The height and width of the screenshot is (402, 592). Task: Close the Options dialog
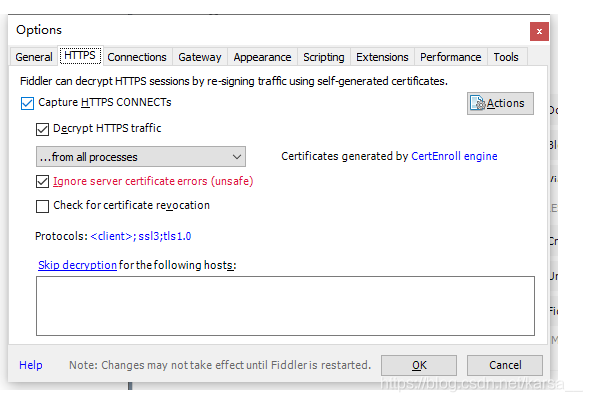539,31
